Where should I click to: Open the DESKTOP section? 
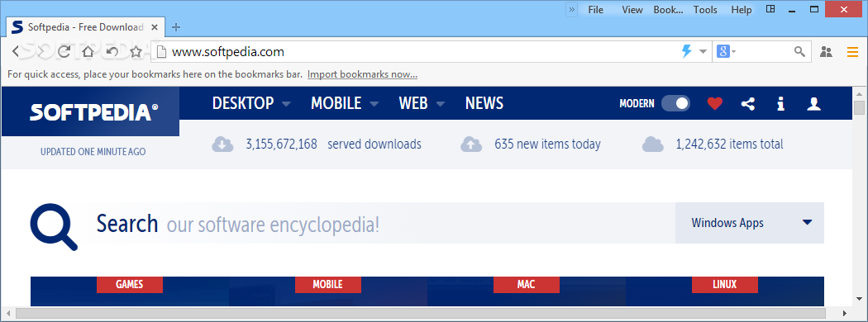click(243, 103)
